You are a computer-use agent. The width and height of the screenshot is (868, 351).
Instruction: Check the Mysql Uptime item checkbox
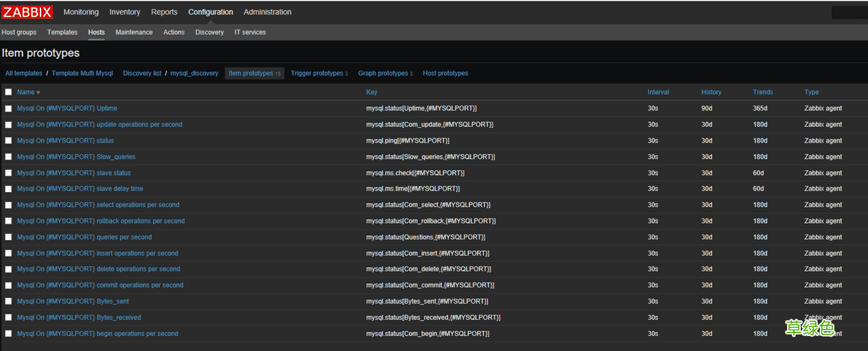pyautogui.click(x=8, y=108)
